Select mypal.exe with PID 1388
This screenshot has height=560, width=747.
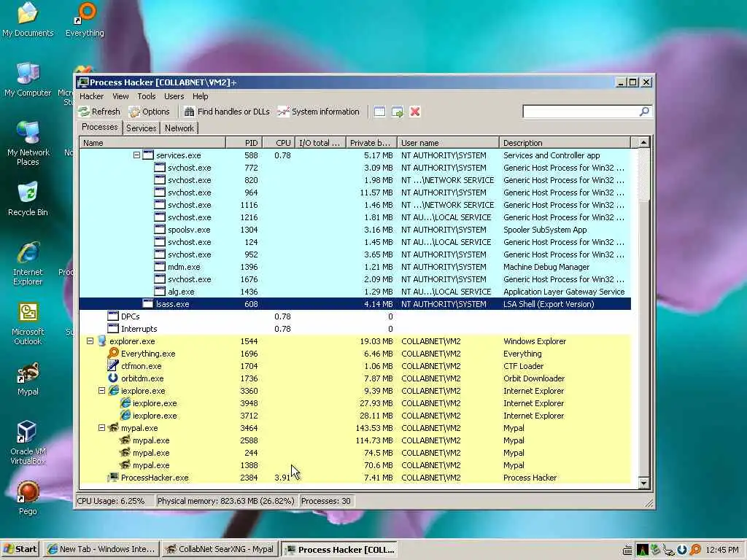point(355,464)
